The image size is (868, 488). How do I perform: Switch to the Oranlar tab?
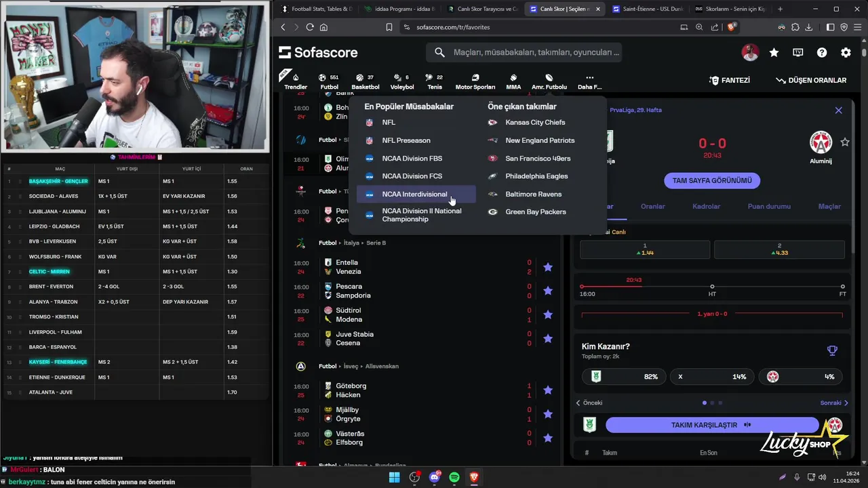point(653,206)
